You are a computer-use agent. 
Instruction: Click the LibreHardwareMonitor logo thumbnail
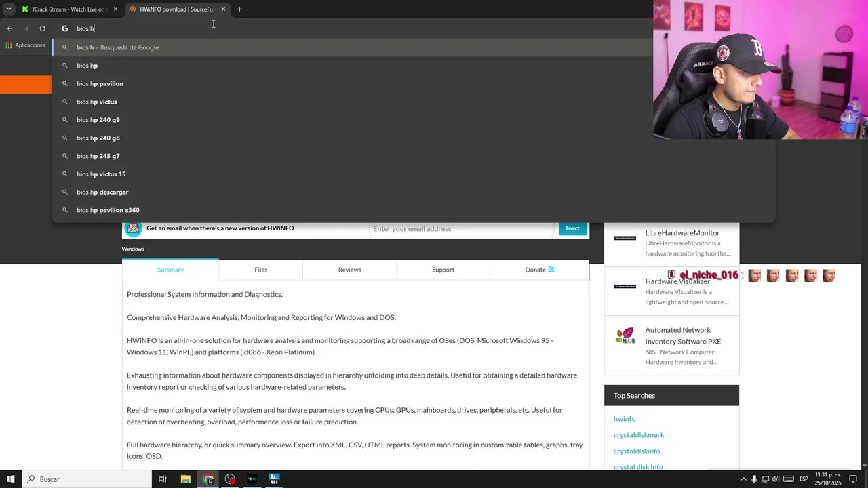click(x=625, y=238)
